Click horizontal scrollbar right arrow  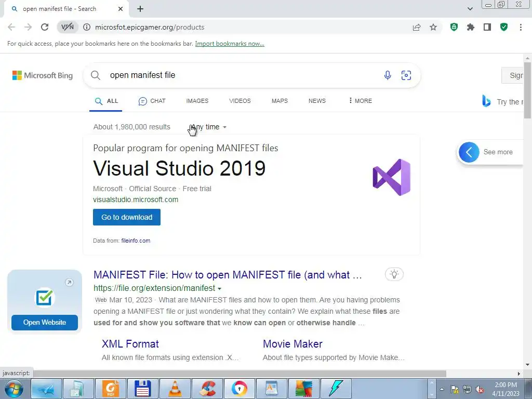(x=519, y=374)
